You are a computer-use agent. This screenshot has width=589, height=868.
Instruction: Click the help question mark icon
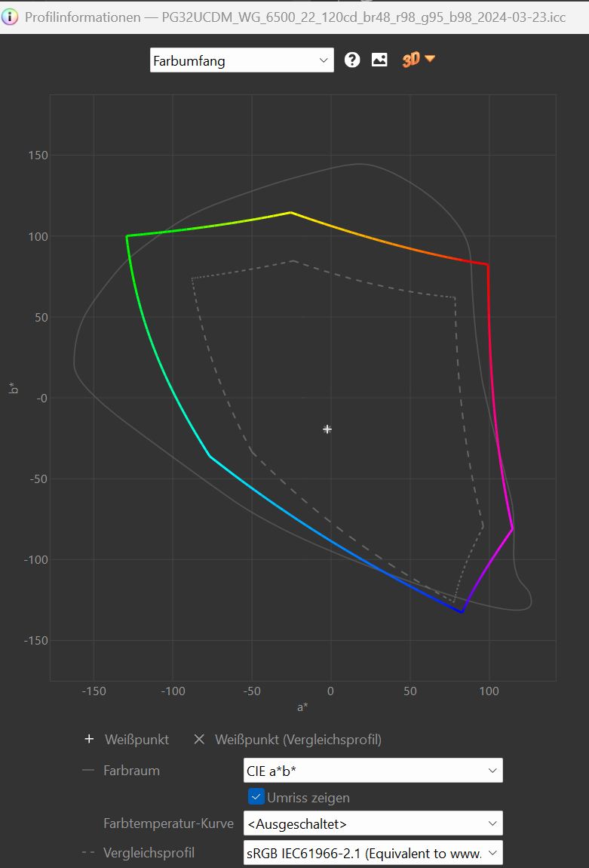(352, 60)
